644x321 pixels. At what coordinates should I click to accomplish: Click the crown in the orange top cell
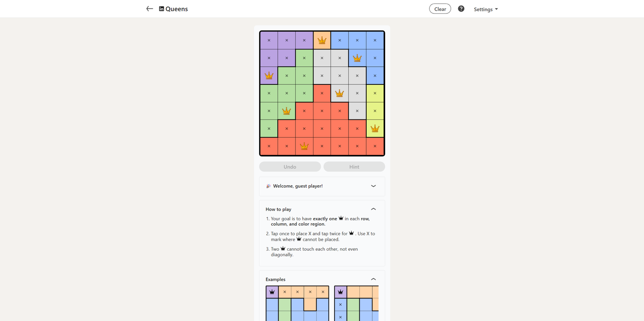(x=322, y=40)
